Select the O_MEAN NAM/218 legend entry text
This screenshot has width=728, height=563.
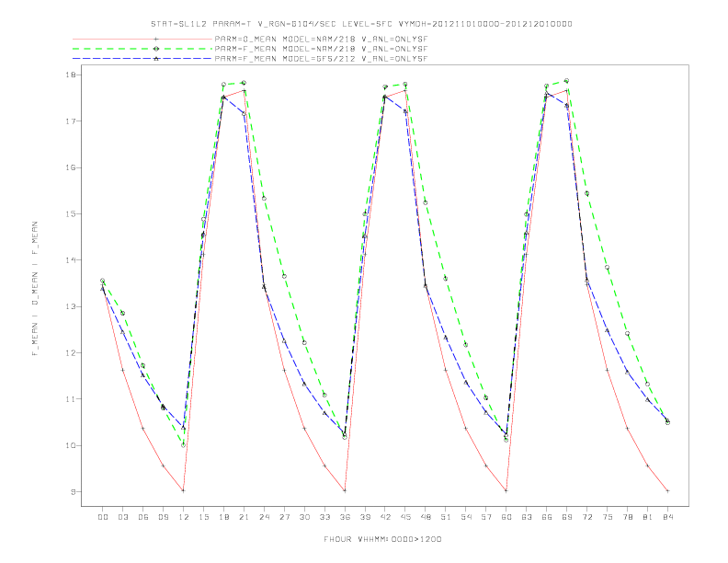pyautogui.click(x=322, y=40)
